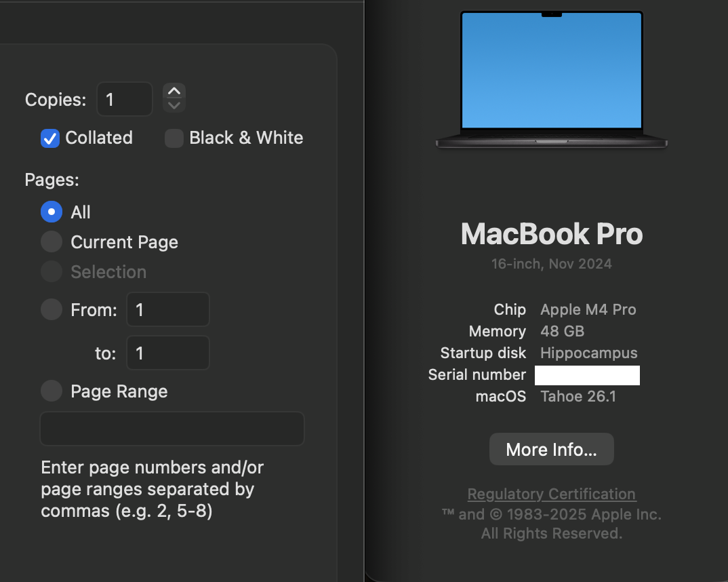Screen dimensions: 728x582
Task: Decrease copies with the down stepper arrow
Action: [174, 105]
